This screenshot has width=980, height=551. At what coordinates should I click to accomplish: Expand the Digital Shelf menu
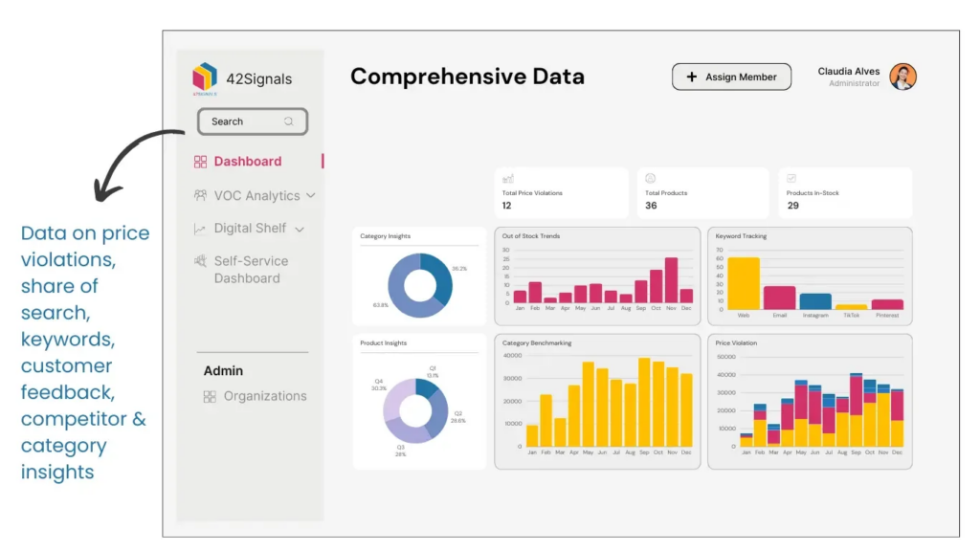299,230
